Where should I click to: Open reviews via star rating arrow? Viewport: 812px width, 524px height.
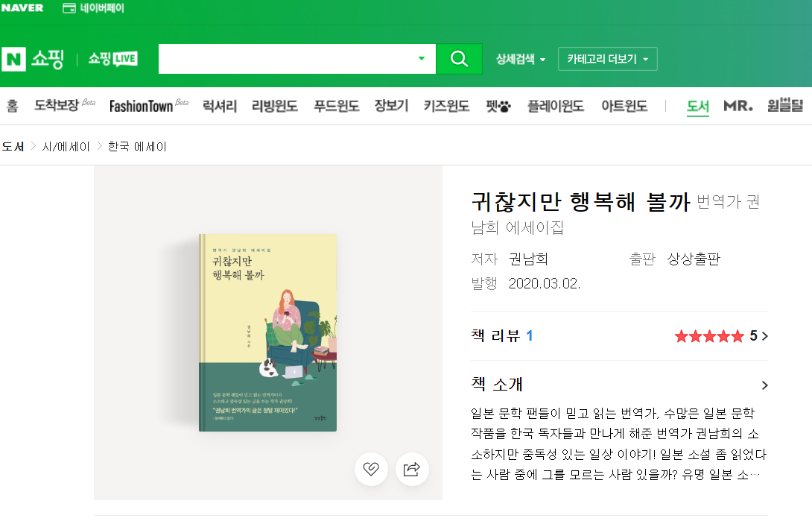tap(765, 336)
